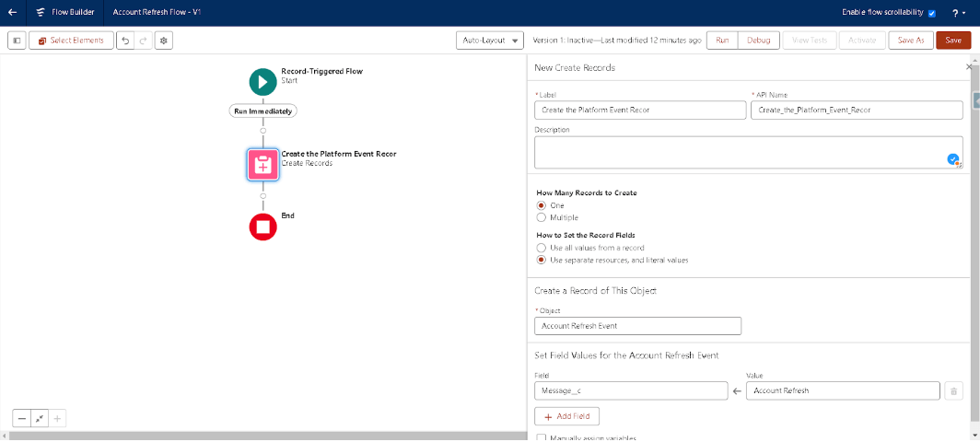Click Account Refresh Flow - V1 title

tap(157, 13)
